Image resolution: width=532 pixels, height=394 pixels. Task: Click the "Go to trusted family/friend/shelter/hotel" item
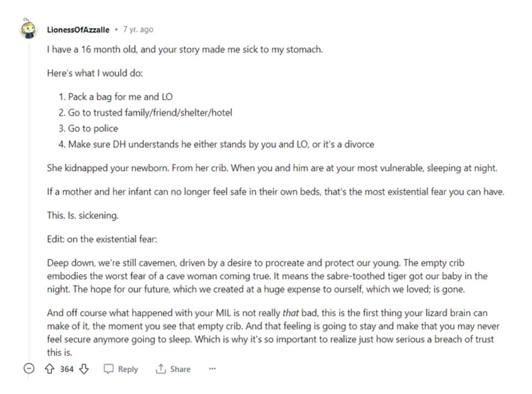tap(150, 113)
